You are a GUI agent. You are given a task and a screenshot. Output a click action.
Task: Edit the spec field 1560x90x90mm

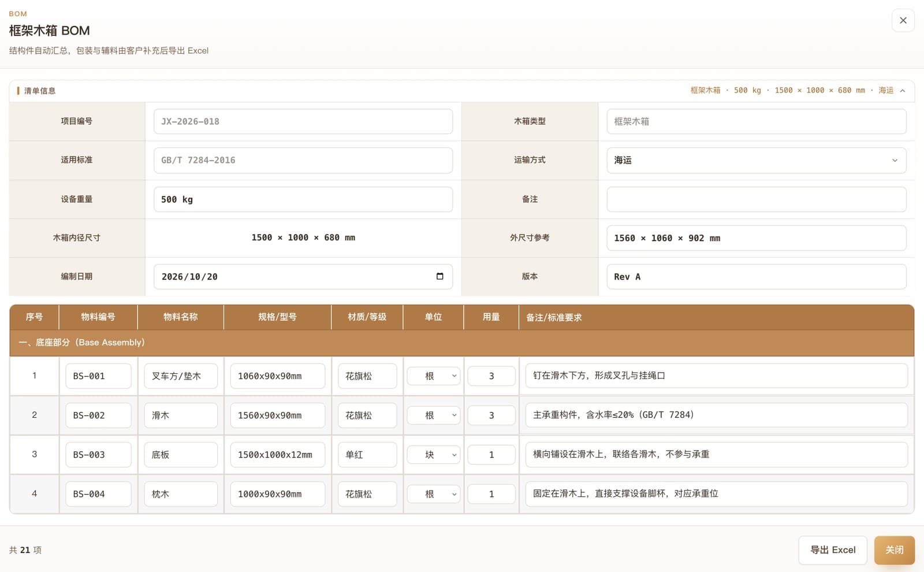(x=278, y=415)
